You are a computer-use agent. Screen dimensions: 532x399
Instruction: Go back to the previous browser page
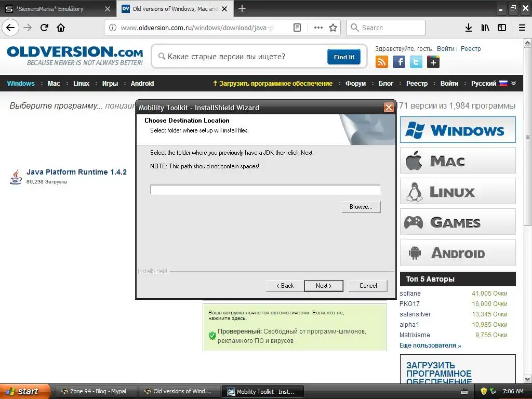point(10,28)
